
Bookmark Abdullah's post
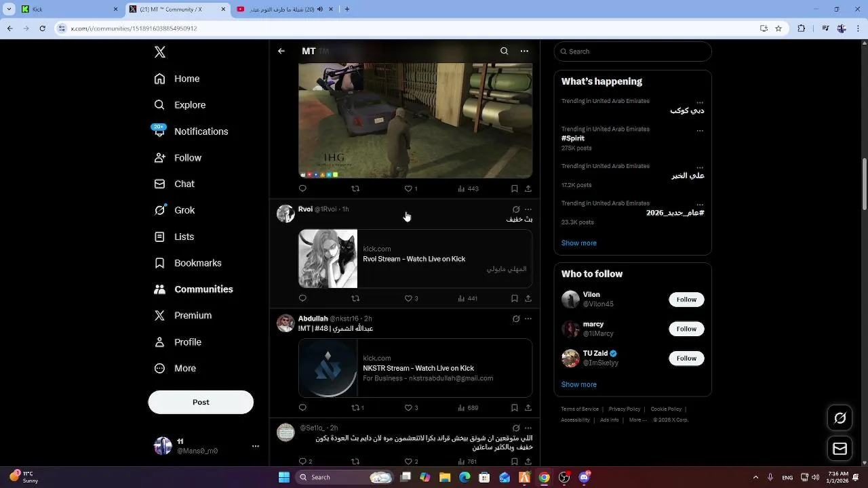click(x=514, y=408)
